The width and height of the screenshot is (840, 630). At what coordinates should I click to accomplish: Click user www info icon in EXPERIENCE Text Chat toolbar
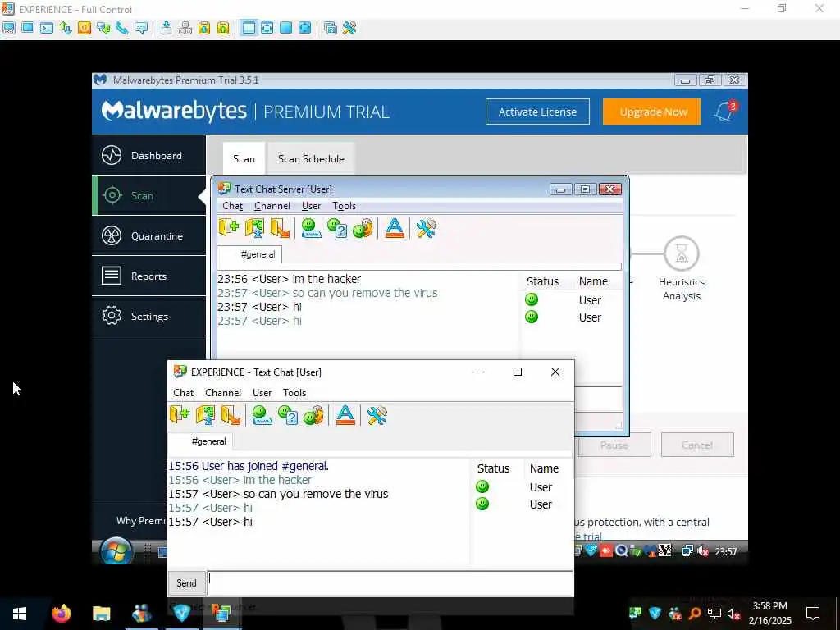262,415
